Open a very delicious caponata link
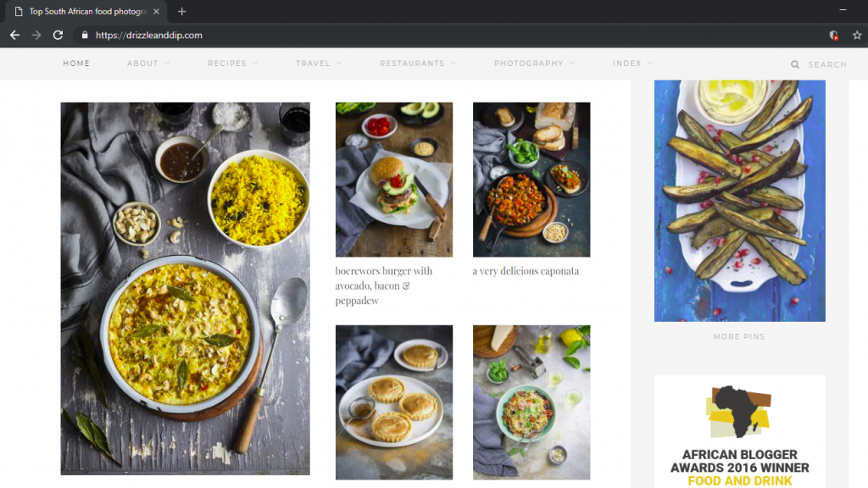This screenshot has width=868, height=488. pos(526,271)
